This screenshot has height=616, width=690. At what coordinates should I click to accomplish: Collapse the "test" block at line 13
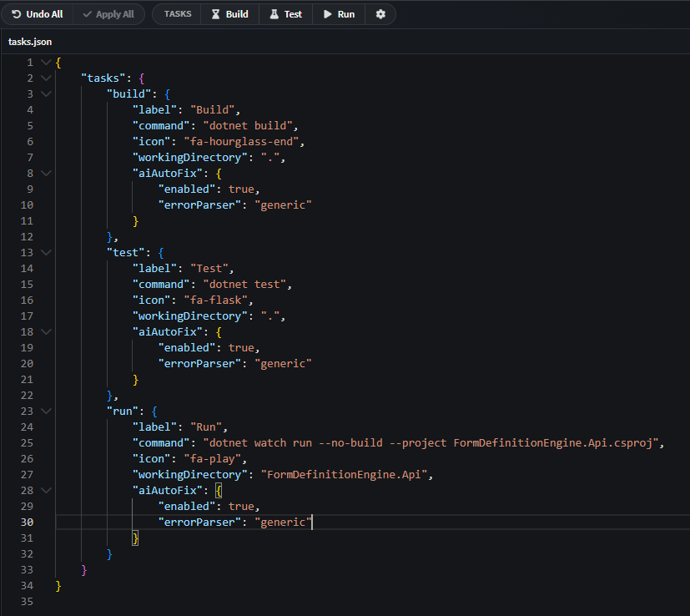point(46,253)
